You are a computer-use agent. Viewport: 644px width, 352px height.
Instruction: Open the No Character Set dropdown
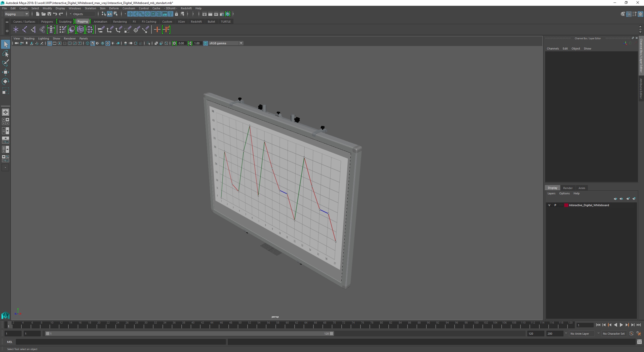pyautogui.click(x=614, y=333)
